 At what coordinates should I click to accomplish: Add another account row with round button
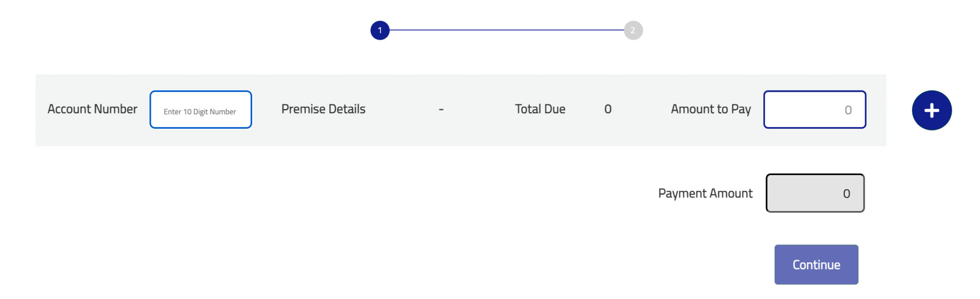tap(931, 111)
